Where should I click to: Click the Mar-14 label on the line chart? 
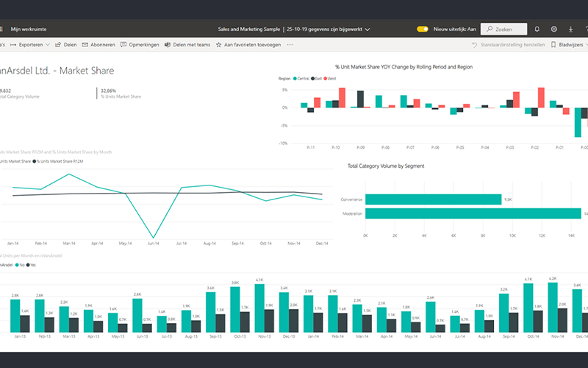coord(69,244)
